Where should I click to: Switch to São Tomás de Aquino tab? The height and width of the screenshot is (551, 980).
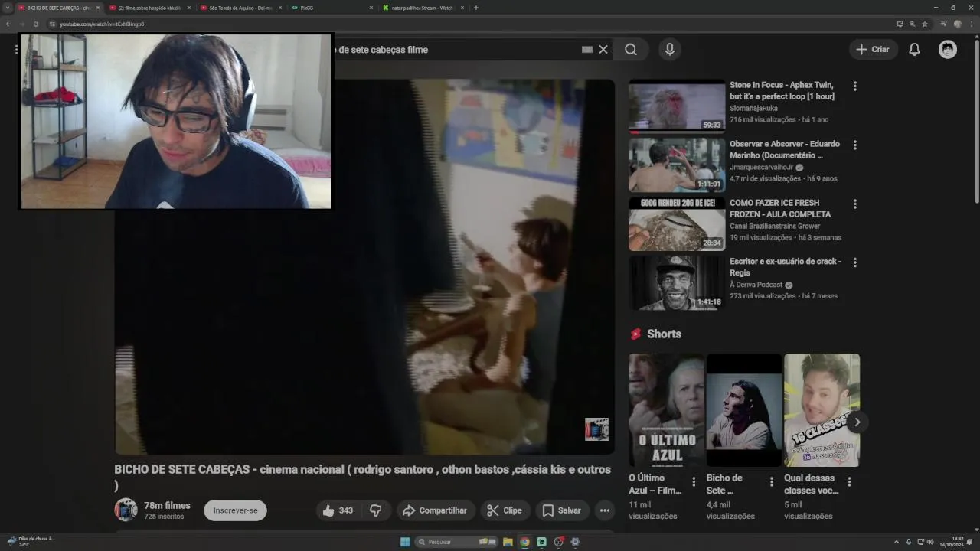coord(240,8)
